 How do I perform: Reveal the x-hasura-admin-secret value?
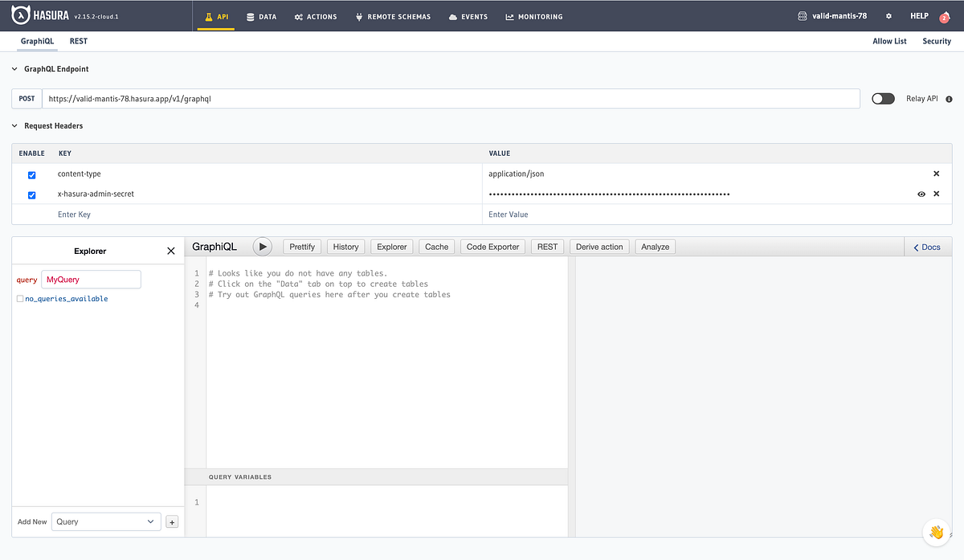click(x=921, y=194)
